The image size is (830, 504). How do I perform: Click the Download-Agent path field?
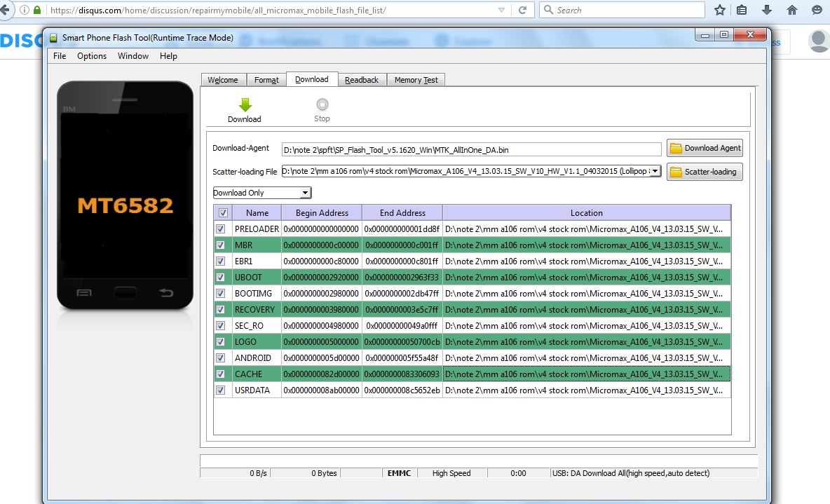[x=472, y=150]
